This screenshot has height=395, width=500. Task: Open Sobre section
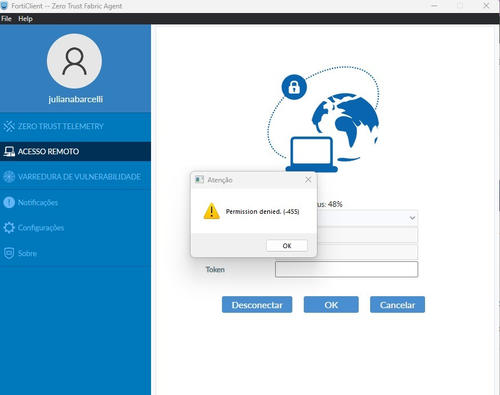tap(75, 253)
